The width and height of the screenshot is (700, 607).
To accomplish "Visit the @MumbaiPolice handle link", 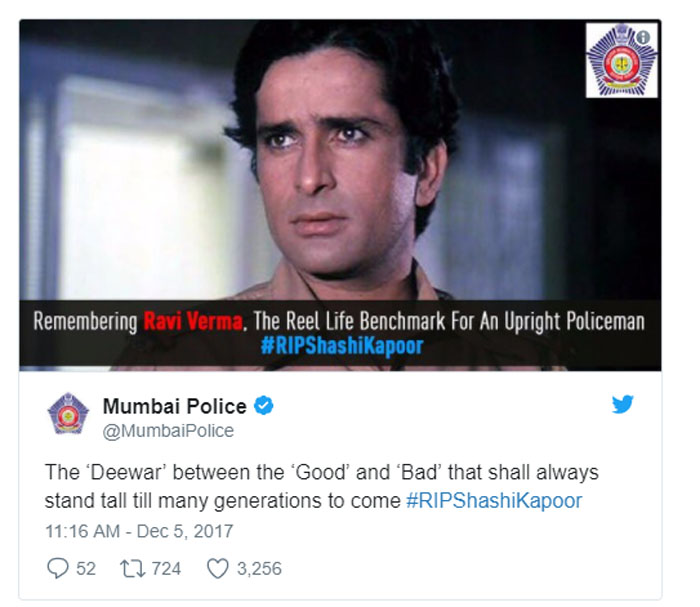I will 168,431.
